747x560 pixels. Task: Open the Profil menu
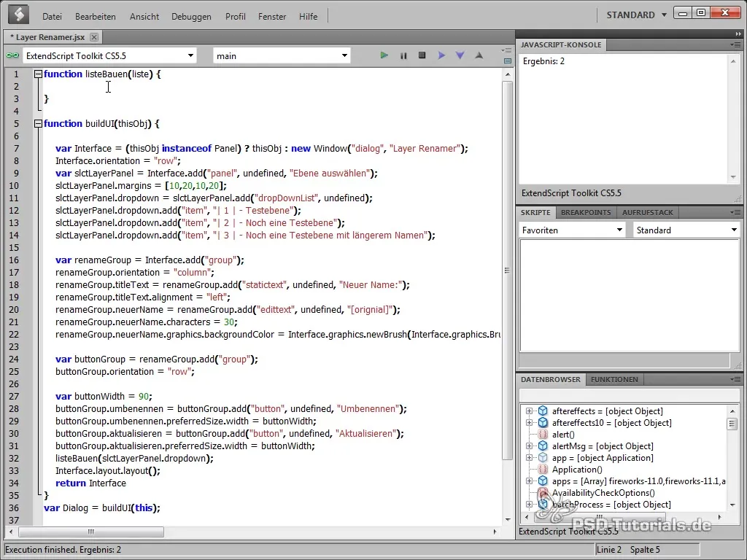click(x=236, y=16)
